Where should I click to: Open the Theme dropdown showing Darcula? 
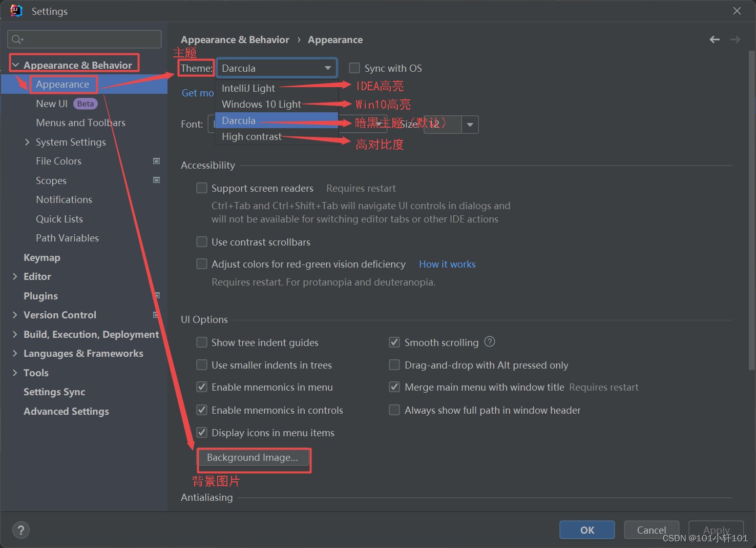(x=277, y=68)
